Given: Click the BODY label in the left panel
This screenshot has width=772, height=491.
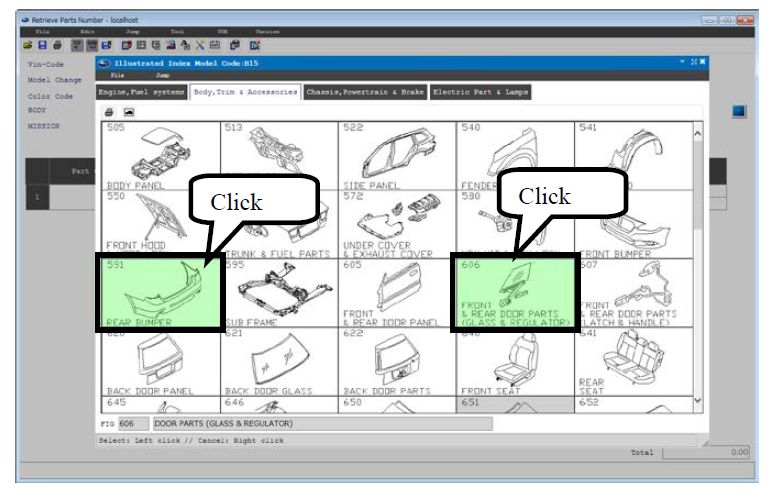Looking at the screenshot, I should pyautogui.click(x=37, y=110).
